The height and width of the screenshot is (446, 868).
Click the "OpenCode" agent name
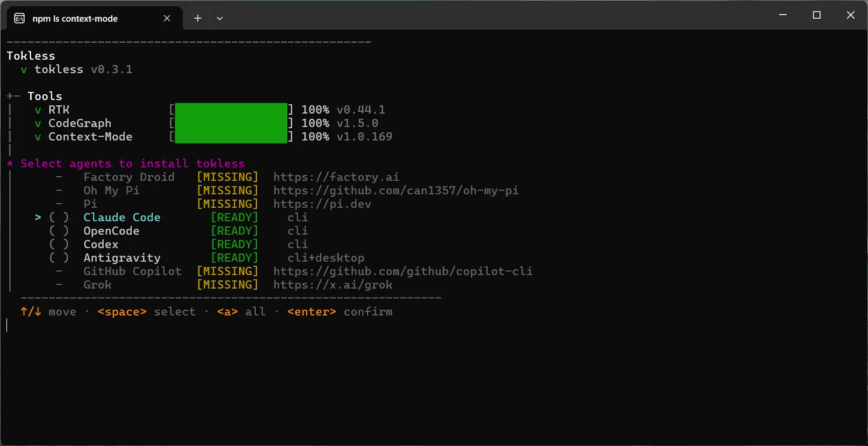[x=111, y=231]
